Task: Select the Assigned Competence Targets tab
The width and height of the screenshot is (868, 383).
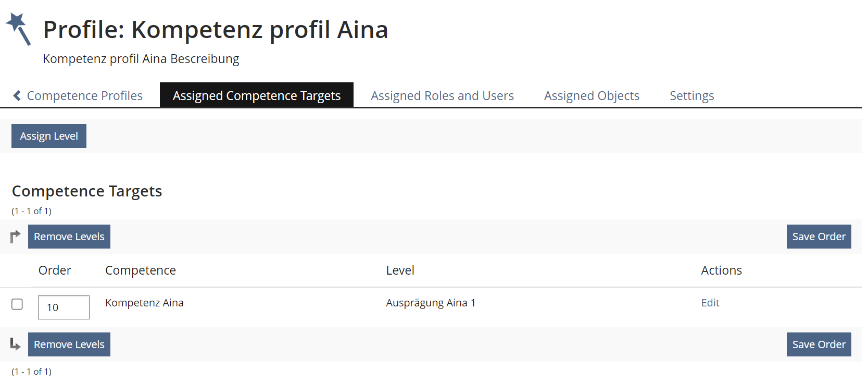Action: coord(256,96)
